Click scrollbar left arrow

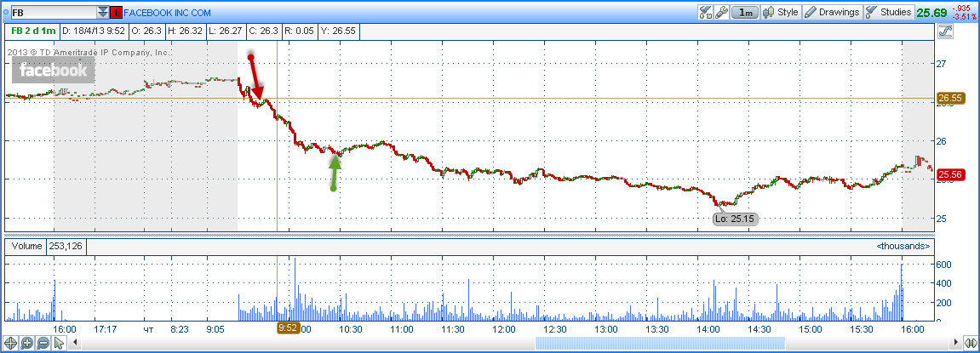pyautogui.click(x=77, y=343)
